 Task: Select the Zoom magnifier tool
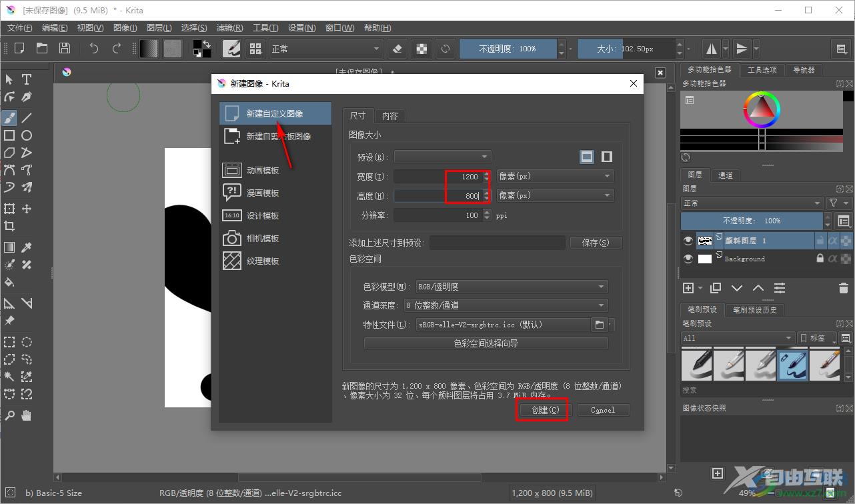(x=9, y=415)
